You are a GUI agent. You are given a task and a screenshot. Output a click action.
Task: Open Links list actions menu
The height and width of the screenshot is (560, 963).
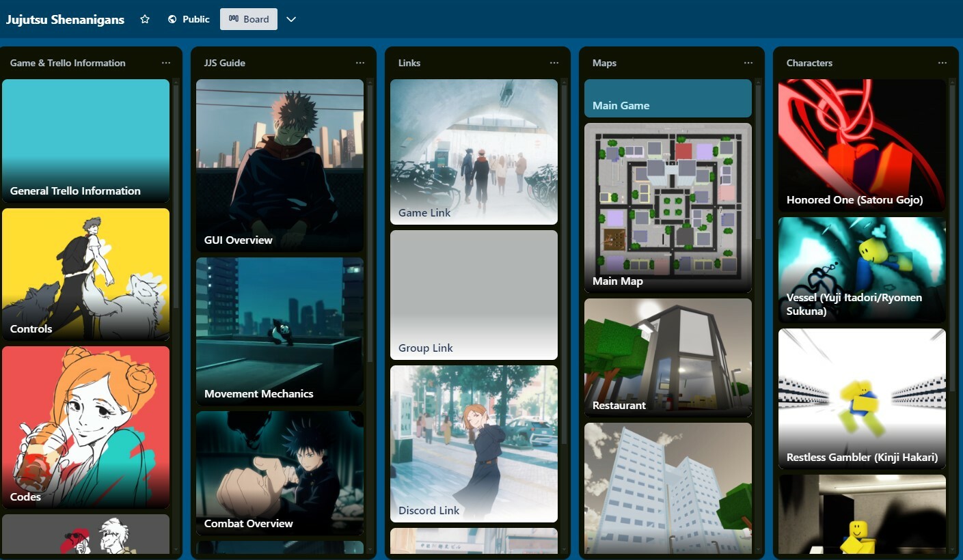[554, 63]
